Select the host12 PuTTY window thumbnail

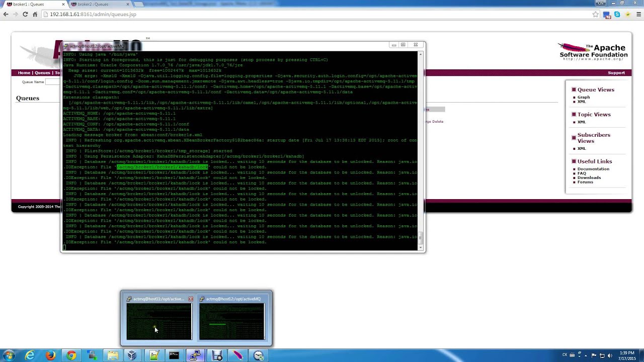click(x=232, y=318)
